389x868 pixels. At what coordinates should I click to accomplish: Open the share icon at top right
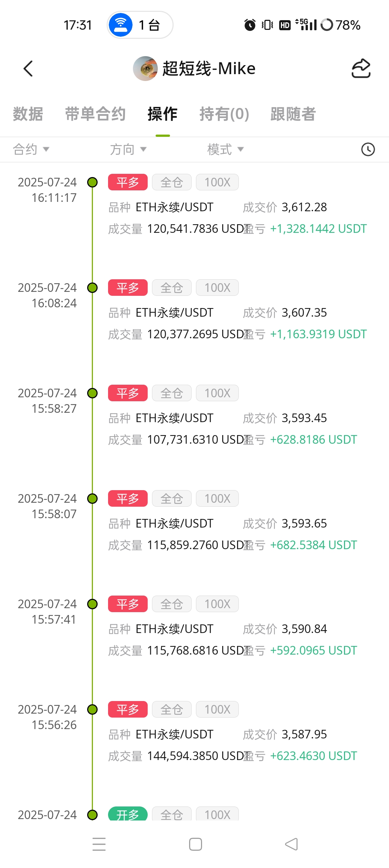361,68
